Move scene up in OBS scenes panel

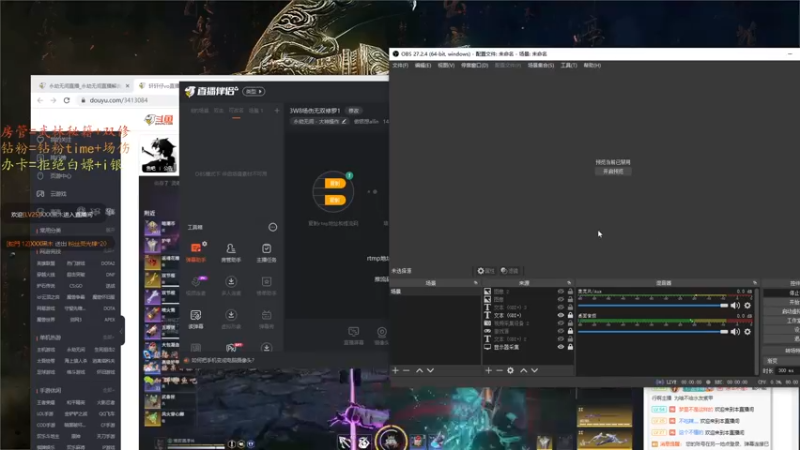(419, 370)
